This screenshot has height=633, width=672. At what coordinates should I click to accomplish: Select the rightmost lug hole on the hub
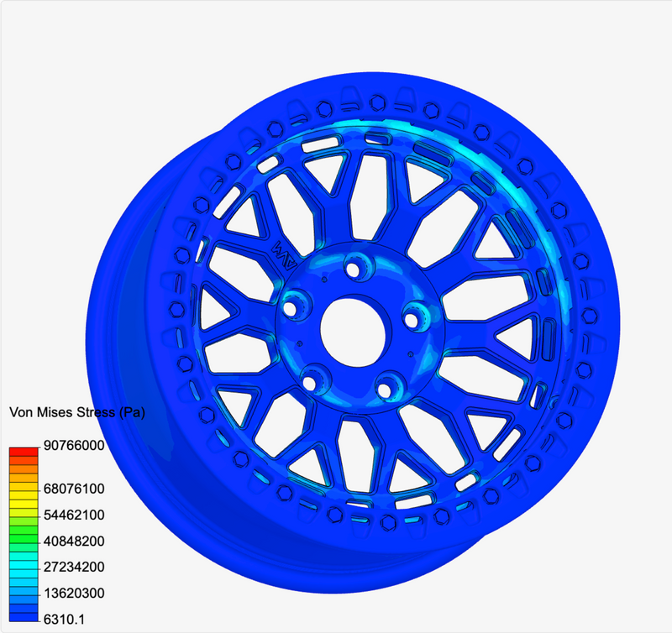point(412,320)
